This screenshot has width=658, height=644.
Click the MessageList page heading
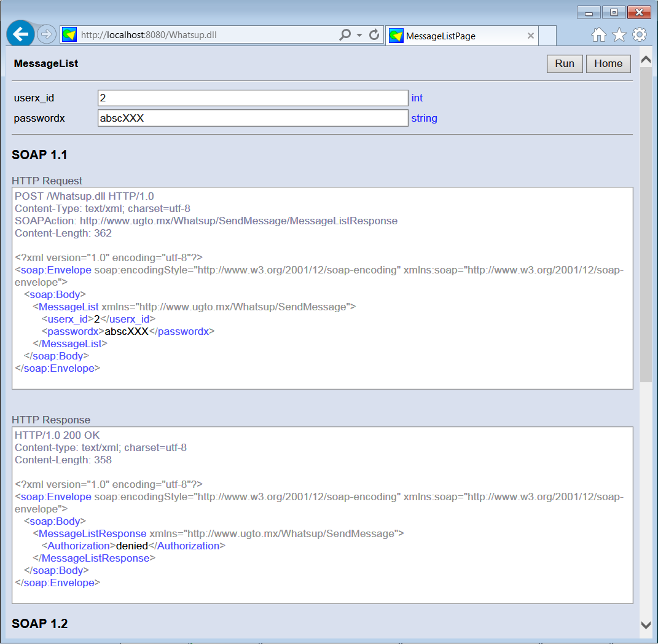[45, 63]
